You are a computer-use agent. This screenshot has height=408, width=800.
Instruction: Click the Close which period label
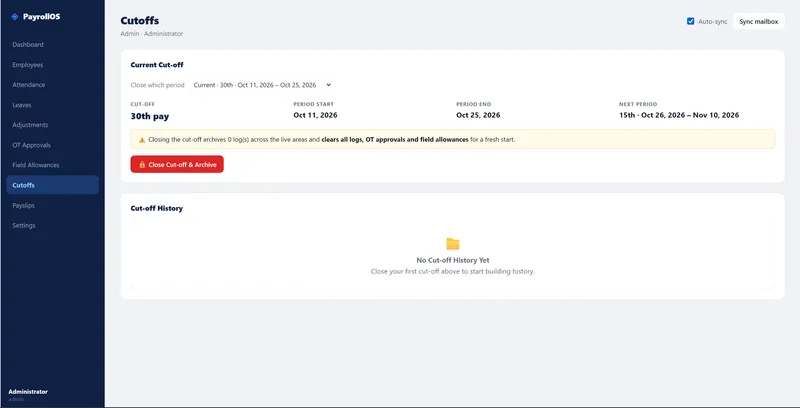click(x=157, y=85)
